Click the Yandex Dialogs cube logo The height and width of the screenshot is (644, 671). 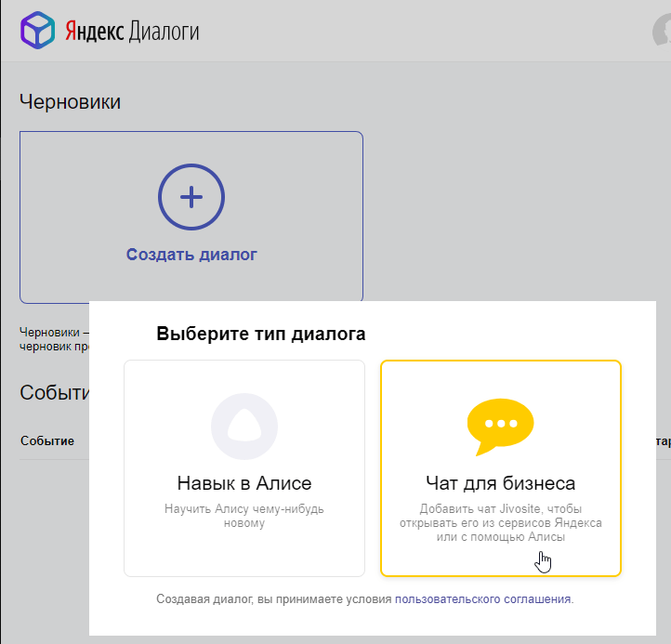tap(38, 31)
